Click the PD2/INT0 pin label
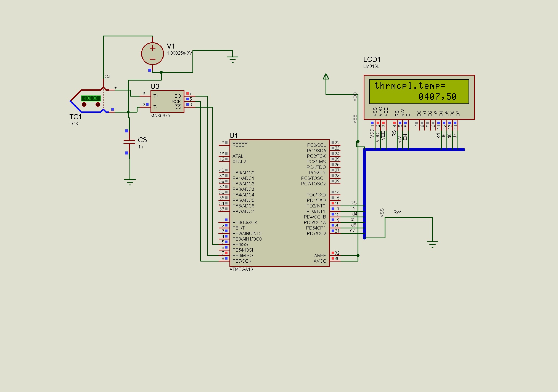The height and width of the screenshot is (392, 558). (316, 206)
